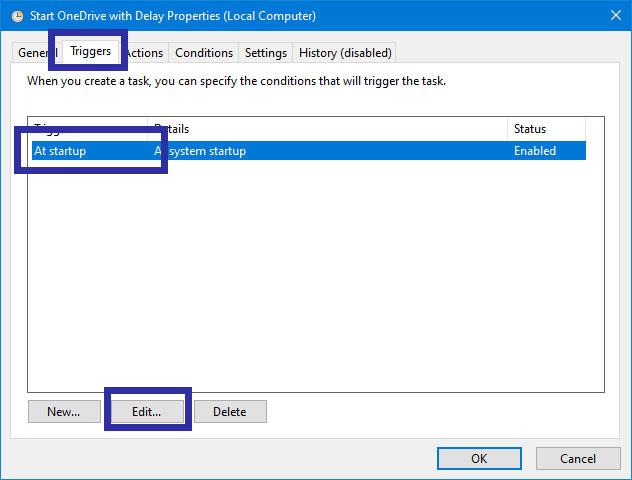Viewport: 632px width, 480px height.
Task: Switch to the General tab
Action: click(x=37, y=53)
